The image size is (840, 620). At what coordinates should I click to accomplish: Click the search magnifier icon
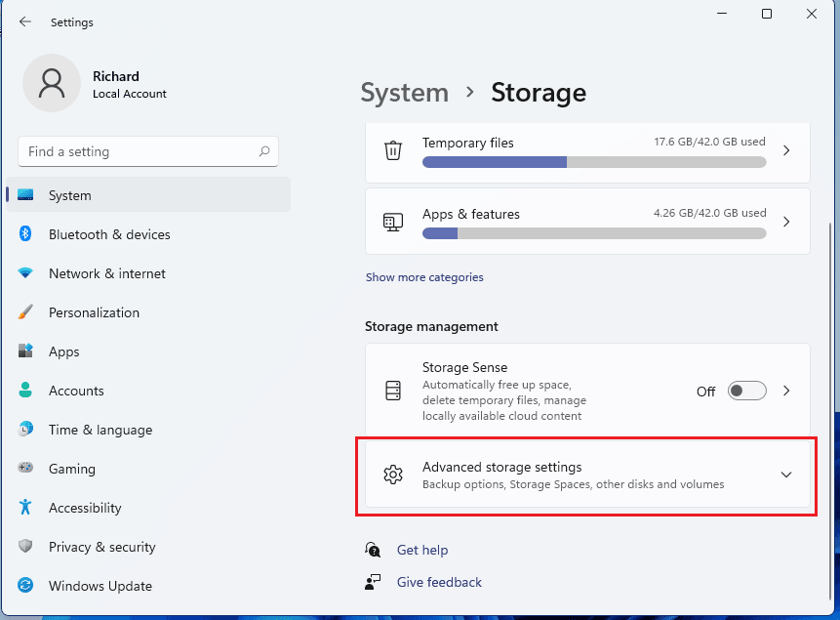click(x=264, y=151)
